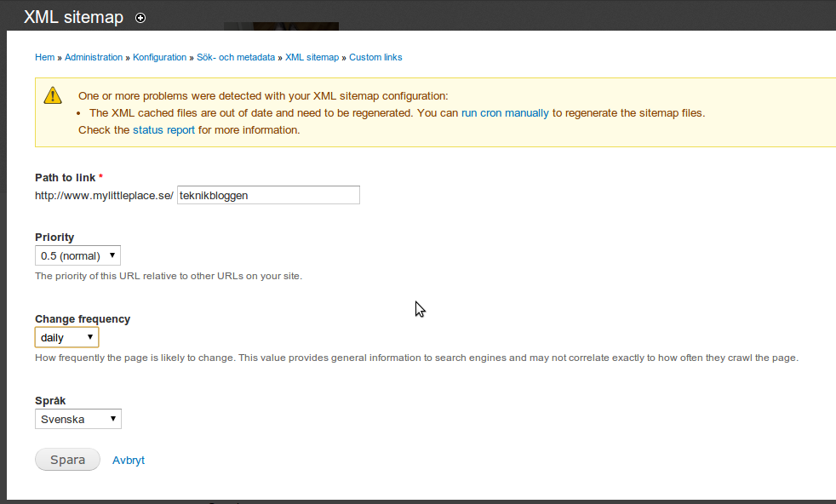Cancel with the Avbryt link

tap(129, 460)
